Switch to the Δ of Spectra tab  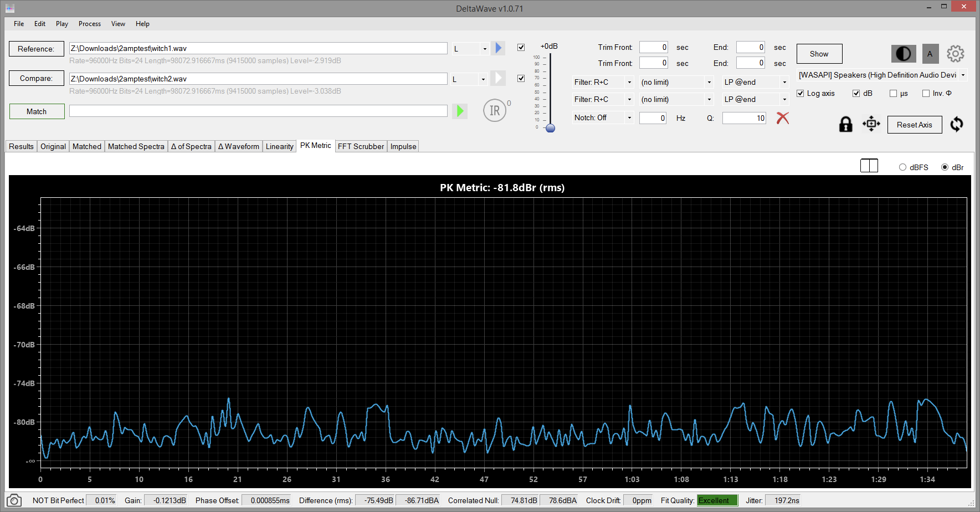[x=191, y=146]
